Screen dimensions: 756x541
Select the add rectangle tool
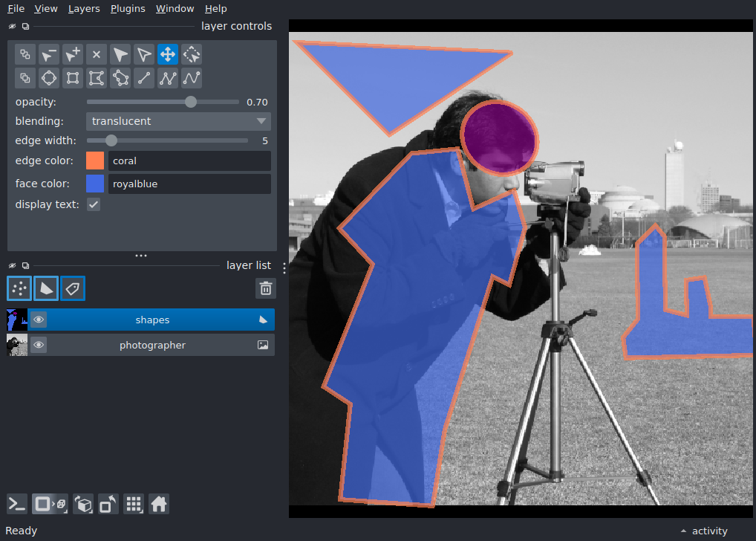point(73,78)
